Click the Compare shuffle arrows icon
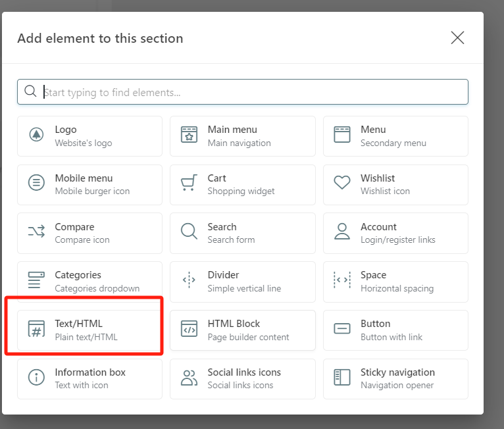Image resolution: width=504 pixels, height=429 pixels. coord(36,232)
